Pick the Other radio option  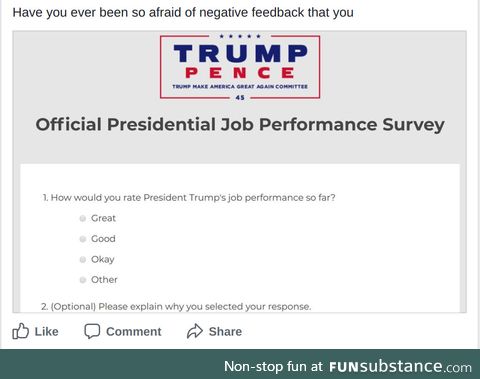pos(83,280)
